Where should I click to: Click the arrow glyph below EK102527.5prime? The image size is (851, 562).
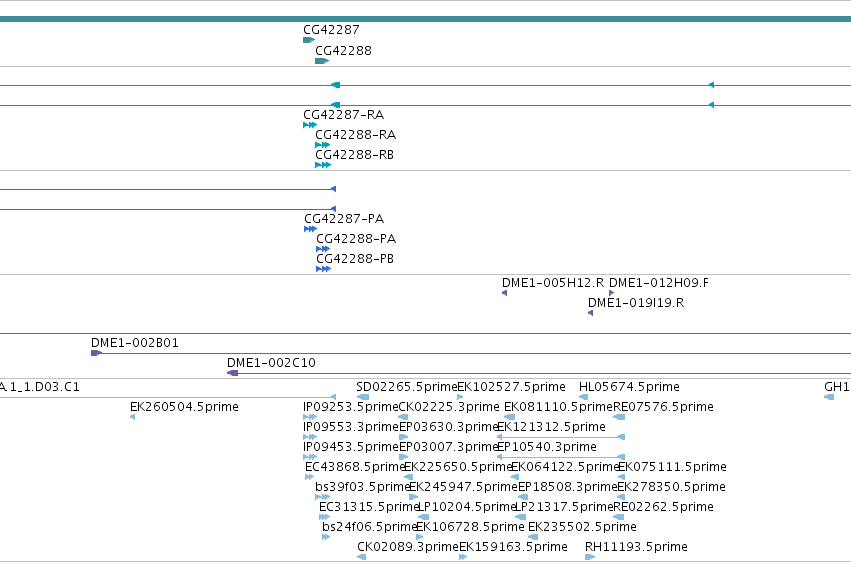460,397
